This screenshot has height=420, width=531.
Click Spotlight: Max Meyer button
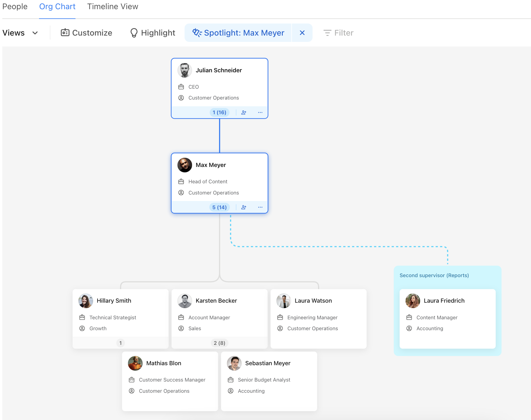(238, 33)
